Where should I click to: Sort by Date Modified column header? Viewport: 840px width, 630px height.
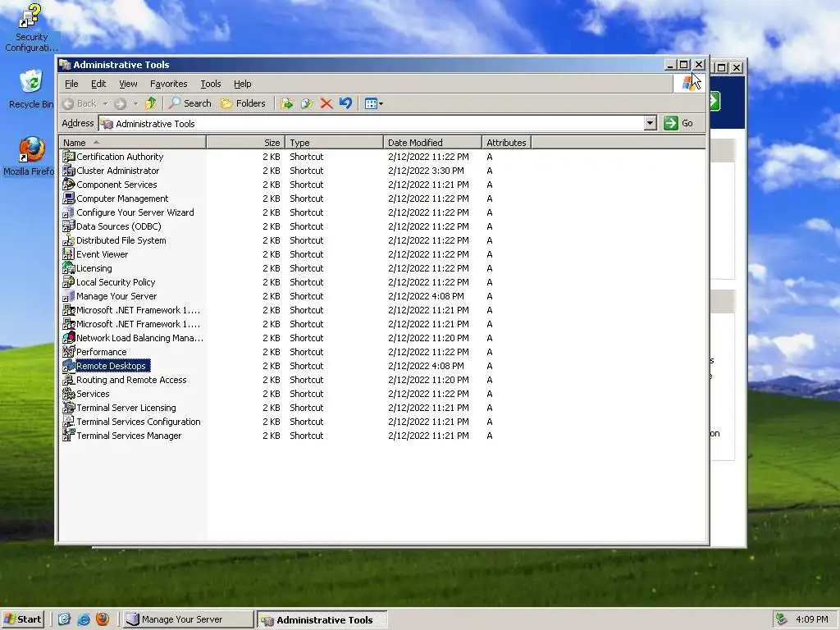432,143
